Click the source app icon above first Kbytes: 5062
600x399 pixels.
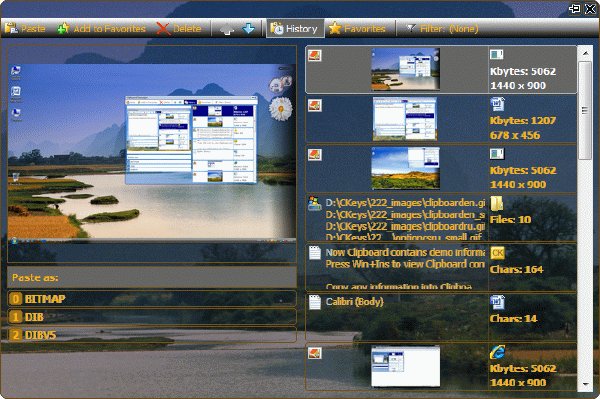(x=497, y=55)
